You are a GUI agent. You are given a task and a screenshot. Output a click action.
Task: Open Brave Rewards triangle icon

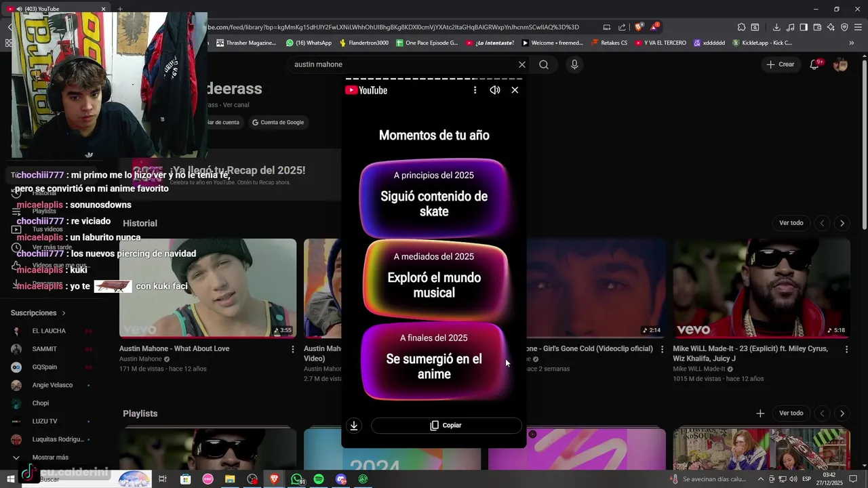click(654, 27)
